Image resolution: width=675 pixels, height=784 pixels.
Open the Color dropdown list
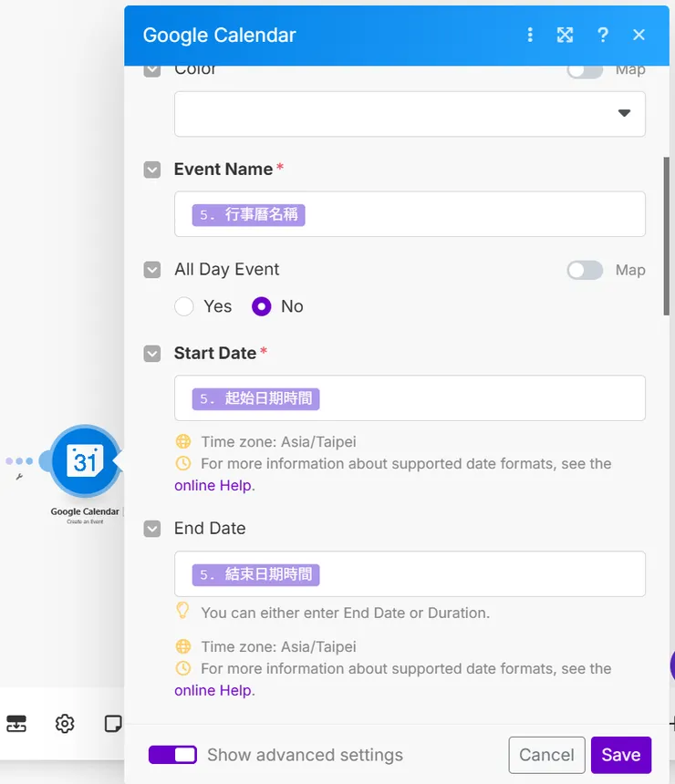click(x=410, y=114)
